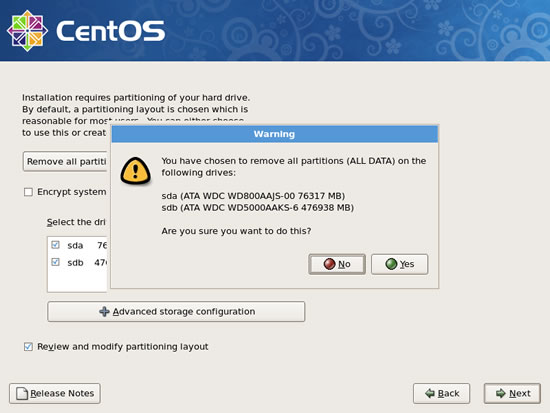Image resolution: width=550 pixels, height=413 pixels.
Task: Click the Warning dialog title bar
Action: 275,134
